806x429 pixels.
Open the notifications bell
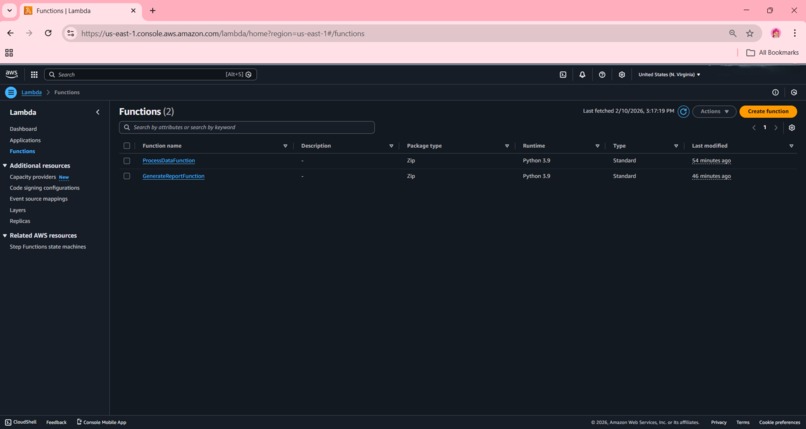click(582, 74)
